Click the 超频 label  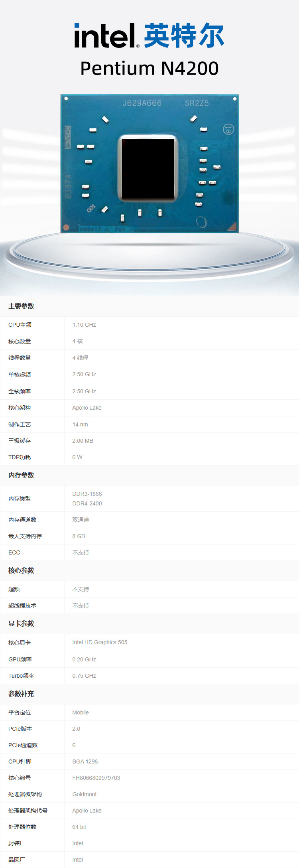(14, 590)
